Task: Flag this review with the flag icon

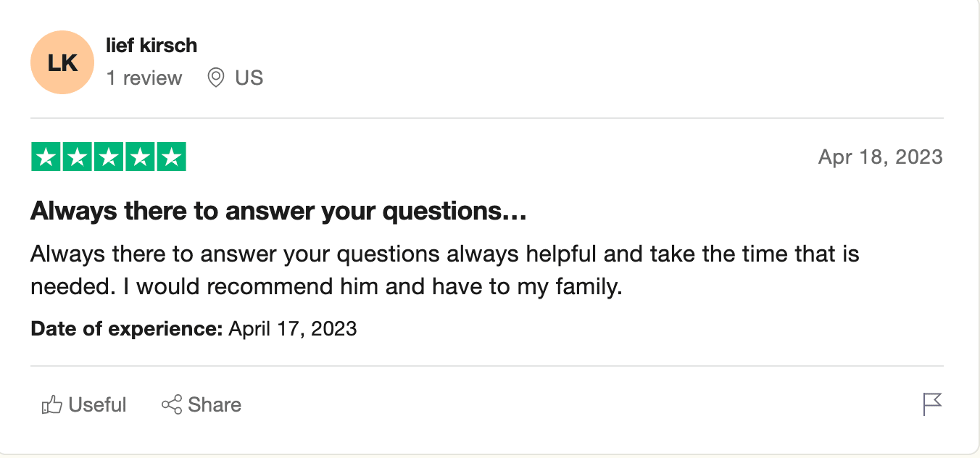Action: [x=932, y=404]
